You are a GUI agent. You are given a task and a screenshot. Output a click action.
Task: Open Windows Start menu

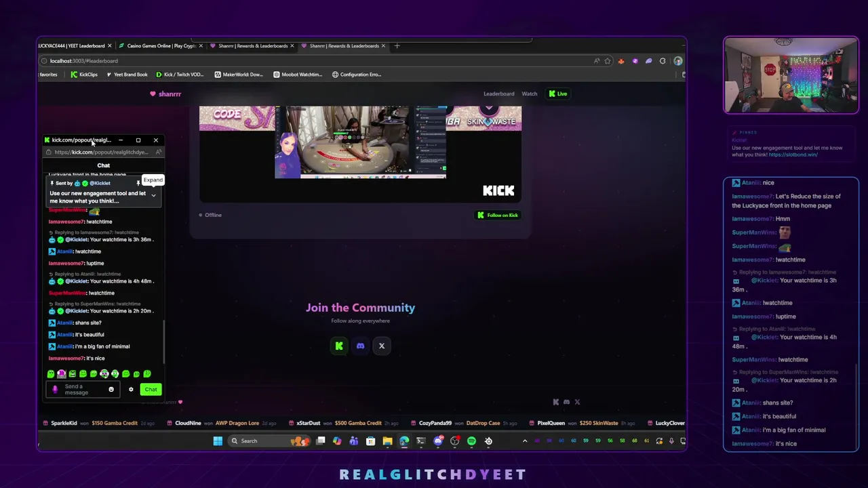click(x=218, y=441)
